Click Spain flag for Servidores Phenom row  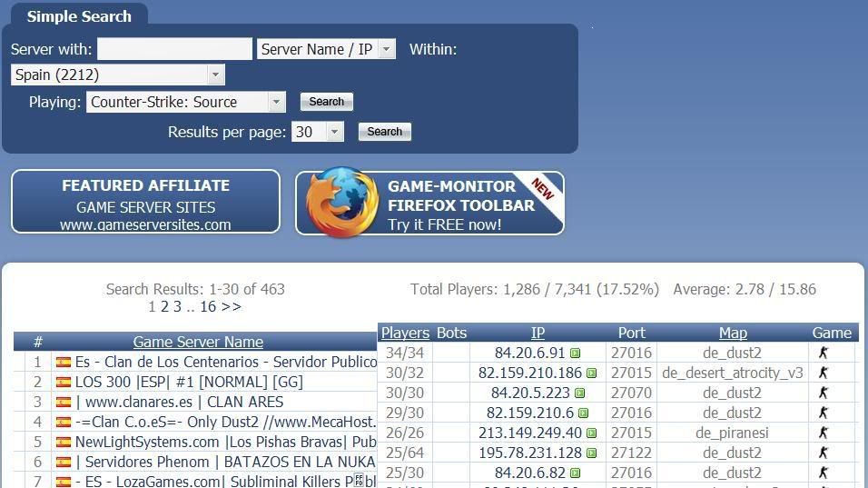64,462
